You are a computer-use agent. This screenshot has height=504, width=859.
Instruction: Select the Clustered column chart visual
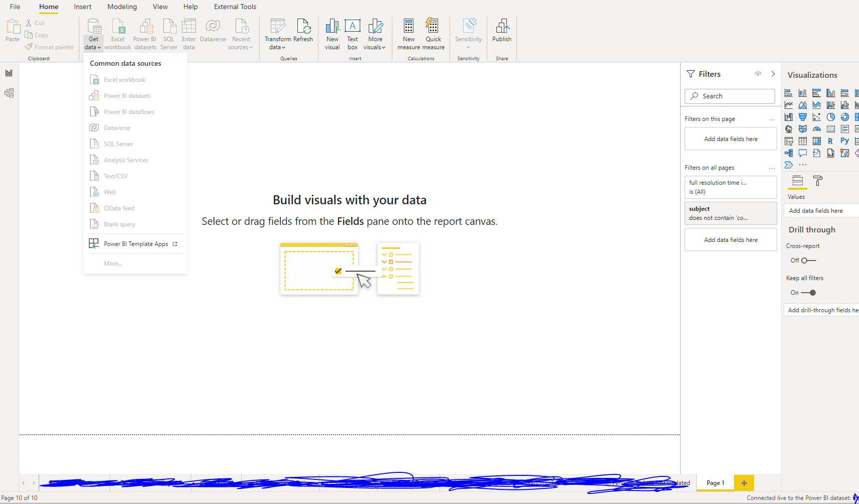click(831, 93)
